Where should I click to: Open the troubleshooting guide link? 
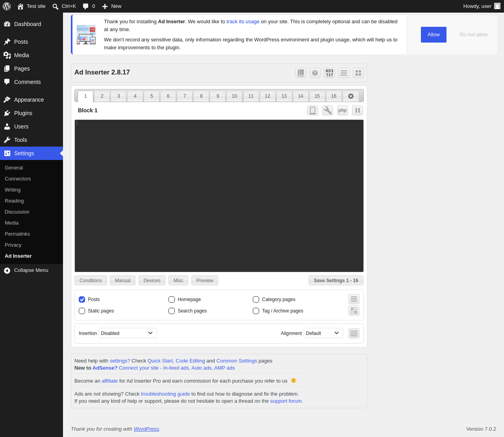(165, 394)
